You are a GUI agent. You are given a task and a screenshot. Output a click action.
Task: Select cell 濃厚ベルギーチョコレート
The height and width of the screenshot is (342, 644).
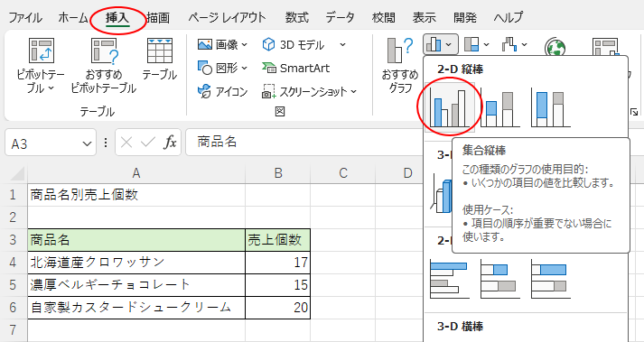tap(136, 285)
